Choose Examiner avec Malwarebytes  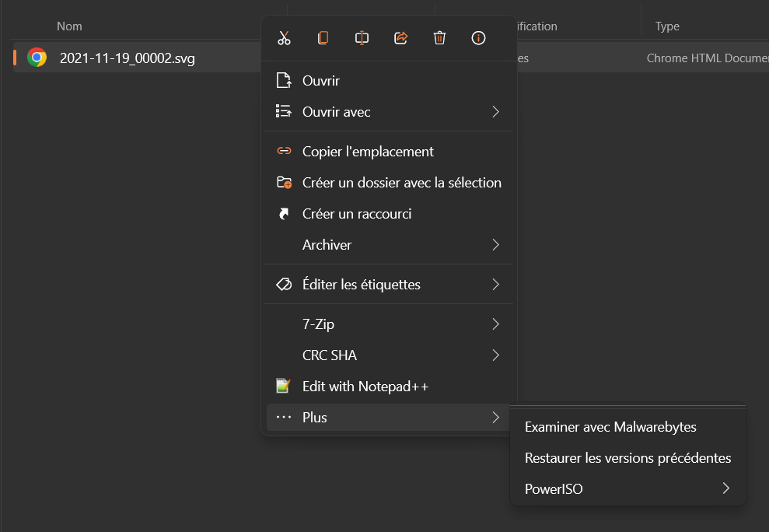coord(610,426)
